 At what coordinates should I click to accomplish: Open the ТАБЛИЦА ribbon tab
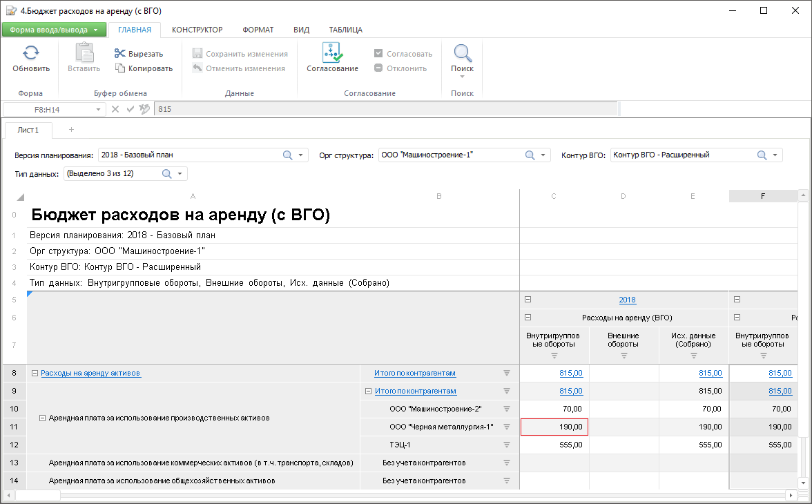345,30
